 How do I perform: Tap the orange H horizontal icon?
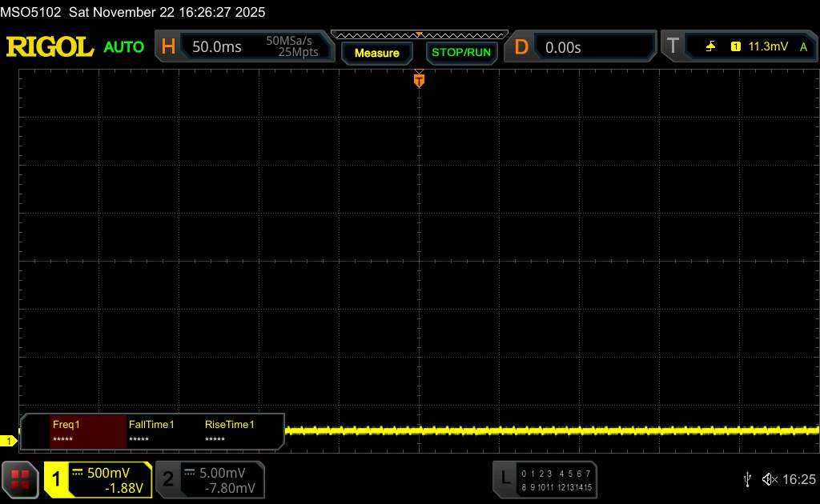coord(168,47)
